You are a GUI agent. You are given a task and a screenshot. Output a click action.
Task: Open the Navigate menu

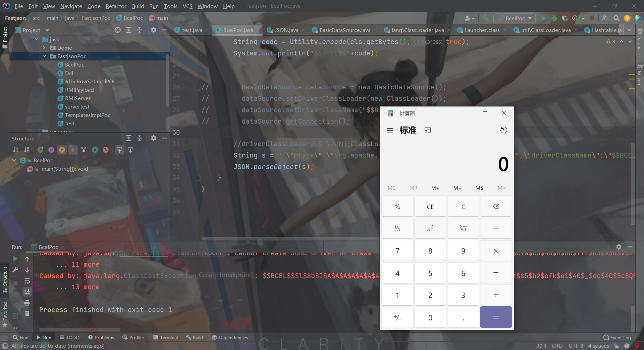71,6
